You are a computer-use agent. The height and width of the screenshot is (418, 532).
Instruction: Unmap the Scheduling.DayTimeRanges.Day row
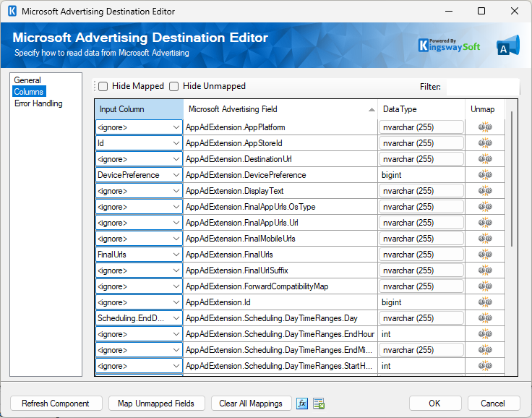point(484,318)
